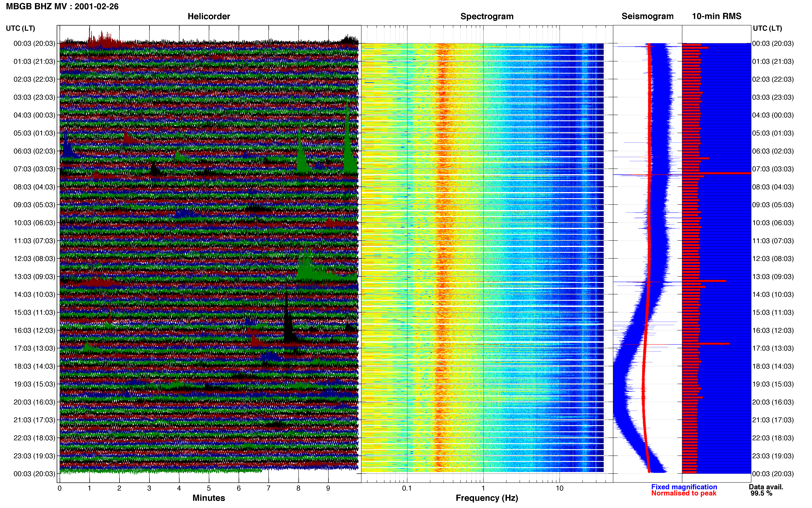Click UTC (LT) label beside the 10-min RMS panel

tap(767, 28)
